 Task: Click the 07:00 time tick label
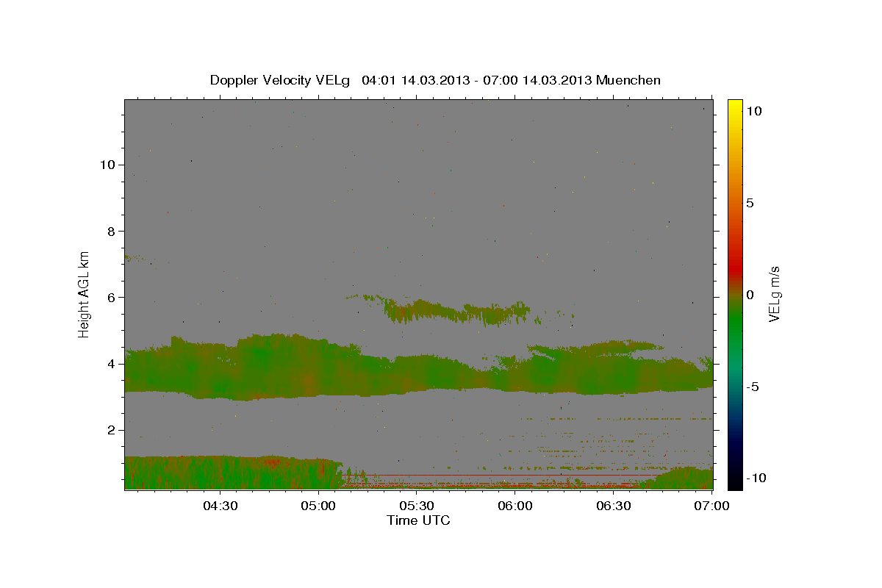coord(711,506)
